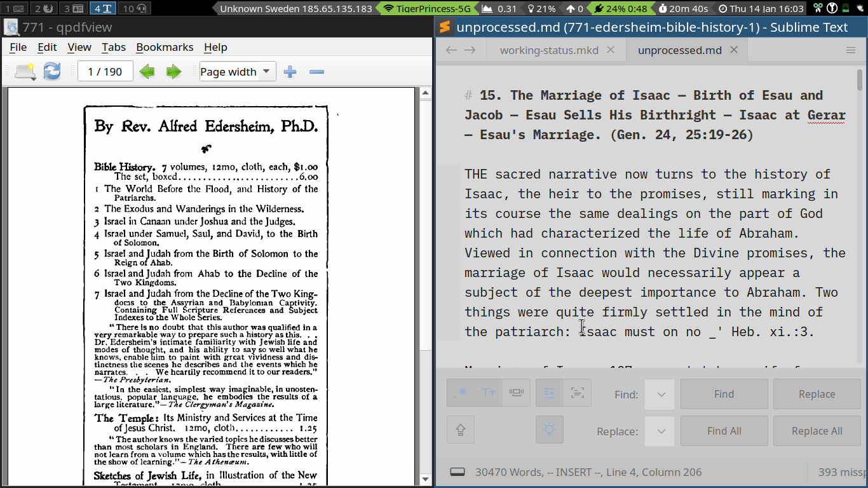The image size is (868, 488).
Task: Click the Replace button
Action: 817,394
